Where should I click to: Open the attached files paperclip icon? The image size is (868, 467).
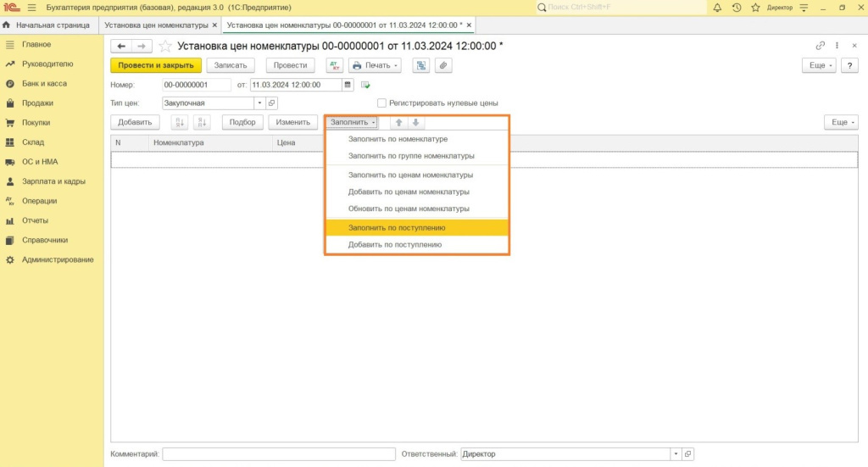(442, 65)
